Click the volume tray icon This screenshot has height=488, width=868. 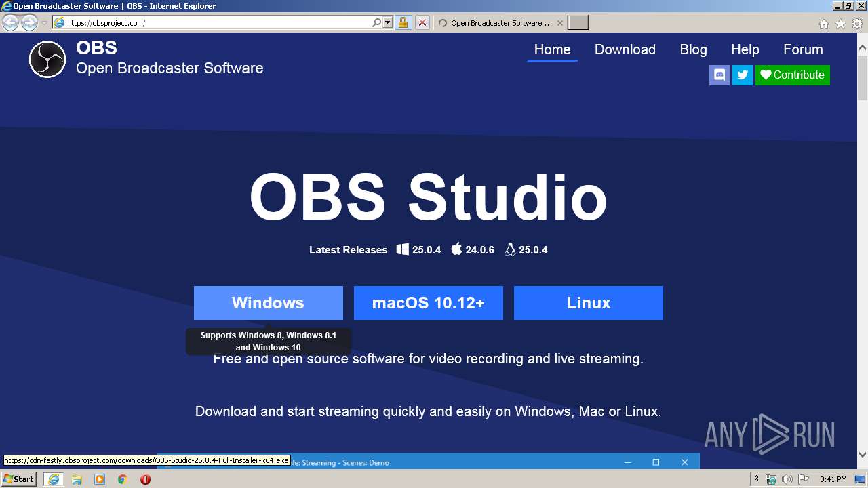(787, 479)
